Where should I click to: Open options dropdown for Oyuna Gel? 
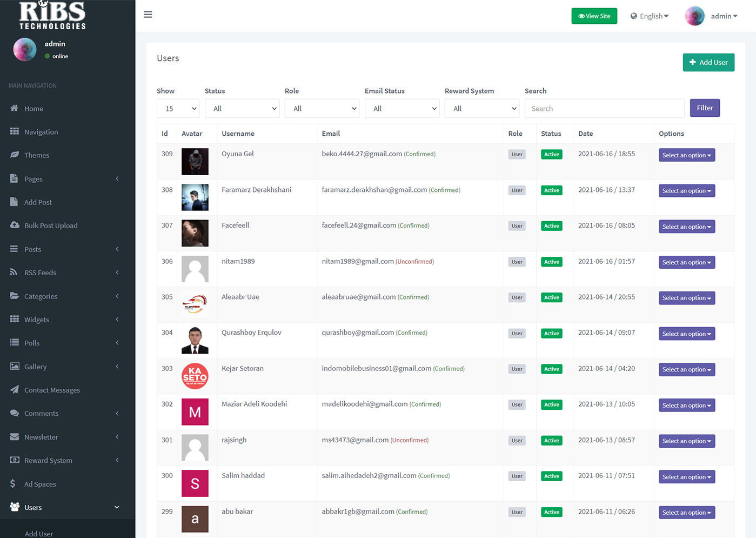[x=686, y=155]
